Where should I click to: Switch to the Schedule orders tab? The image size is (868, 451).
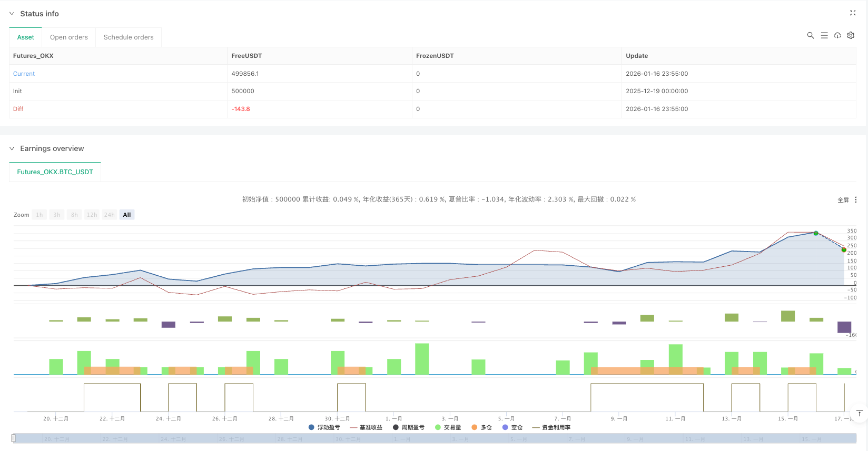129,37
